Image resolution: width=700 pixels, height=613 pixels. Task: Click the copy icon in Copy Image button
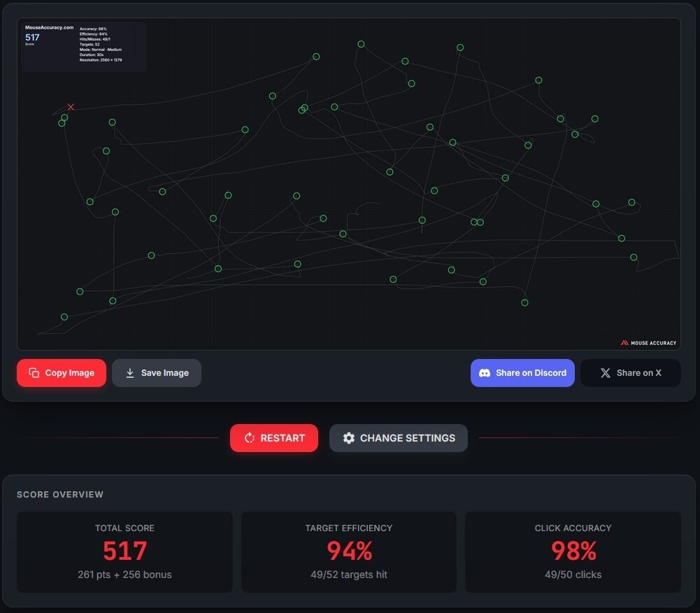(x=34, y=373)
